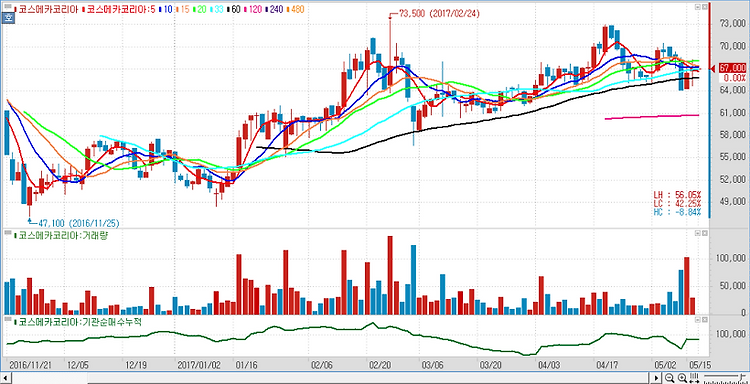
Task: Click the 02/20 date axis label
Action: click(x=380, y=364)
